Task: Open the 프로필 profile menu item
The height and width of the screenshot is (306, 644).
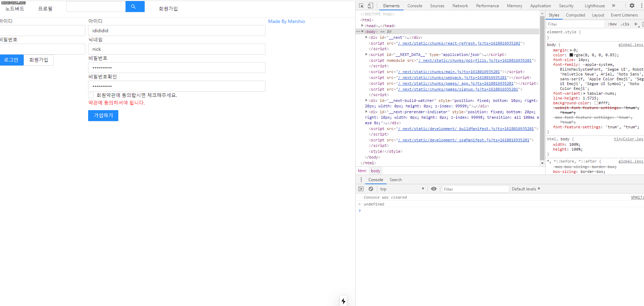Action: tap(45, 9)
